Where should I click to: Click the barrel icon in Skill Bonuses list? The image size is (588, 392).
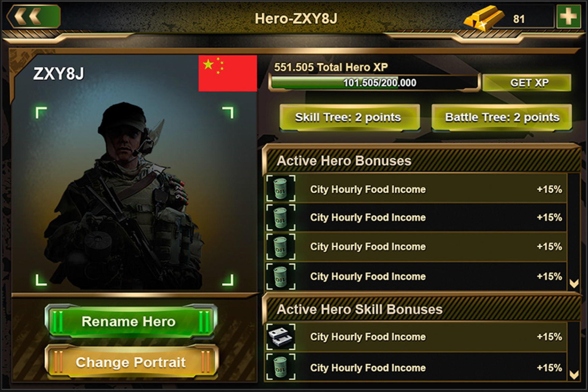pos(281,367)
